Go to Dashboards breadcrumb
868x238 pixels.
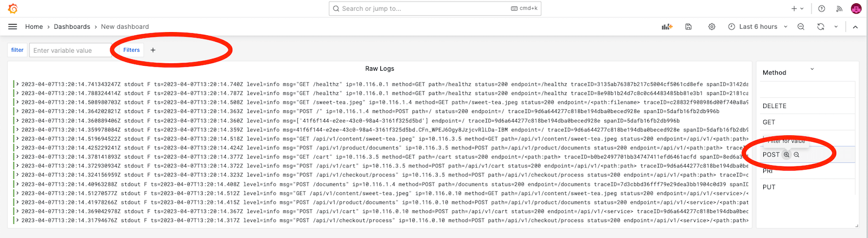click(72, 27)
